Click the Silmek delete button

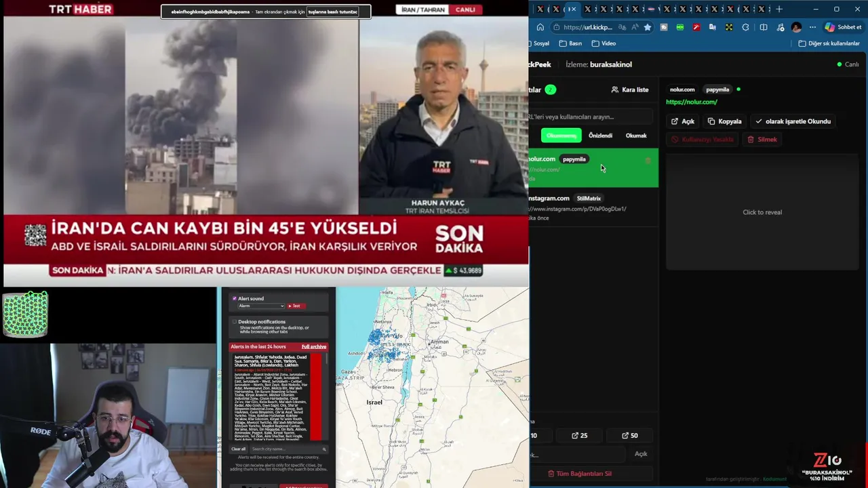pyautogui.click(x=762, y=139)
